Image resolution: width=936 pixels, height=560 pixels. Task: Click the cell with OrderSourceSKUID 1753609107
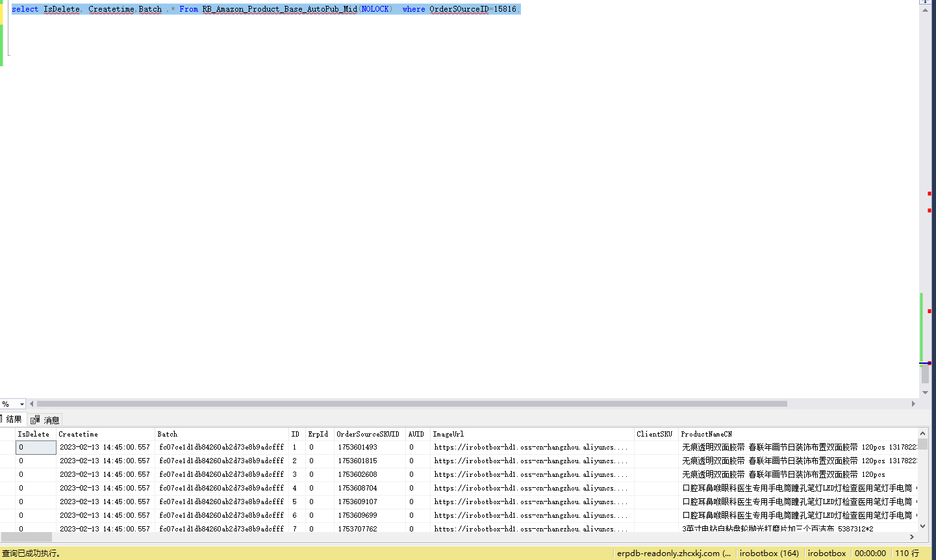[370, 502]
